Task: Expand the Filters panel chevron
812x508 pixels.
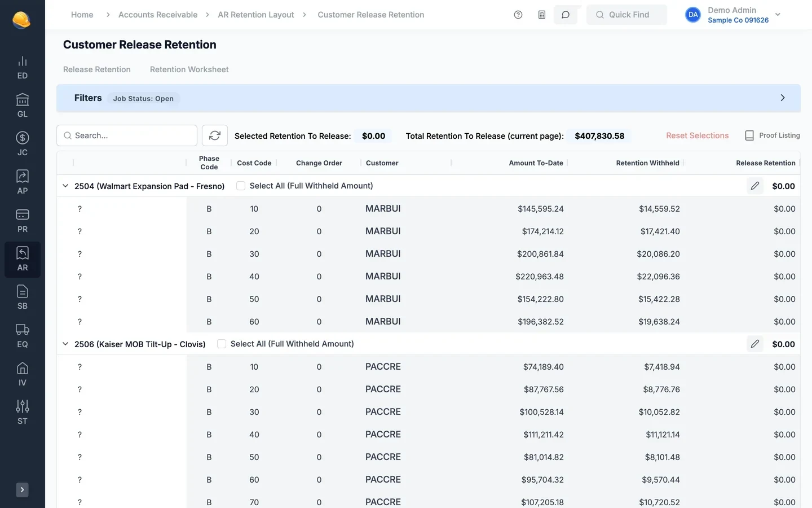Action: coord(783,98)
